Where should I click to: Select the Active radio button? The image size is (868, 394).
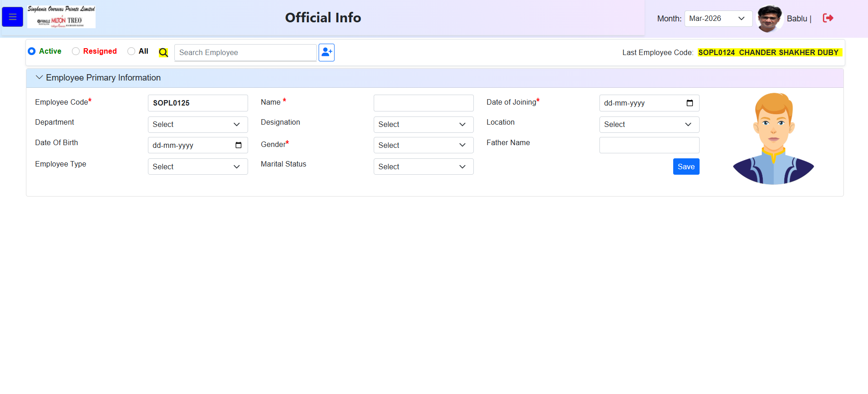click(32, 51)
